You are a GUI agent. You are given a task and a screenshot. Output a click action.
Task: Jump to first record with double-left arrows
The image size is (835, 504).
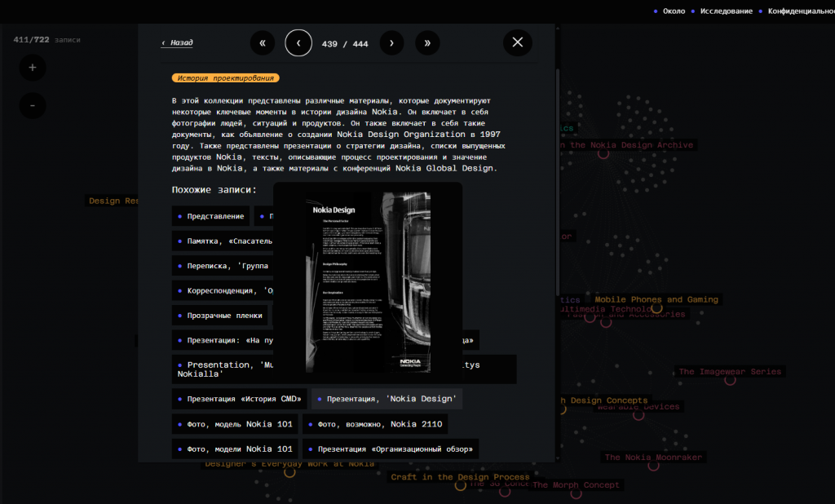pyautogui.click(x=262, y=43)
